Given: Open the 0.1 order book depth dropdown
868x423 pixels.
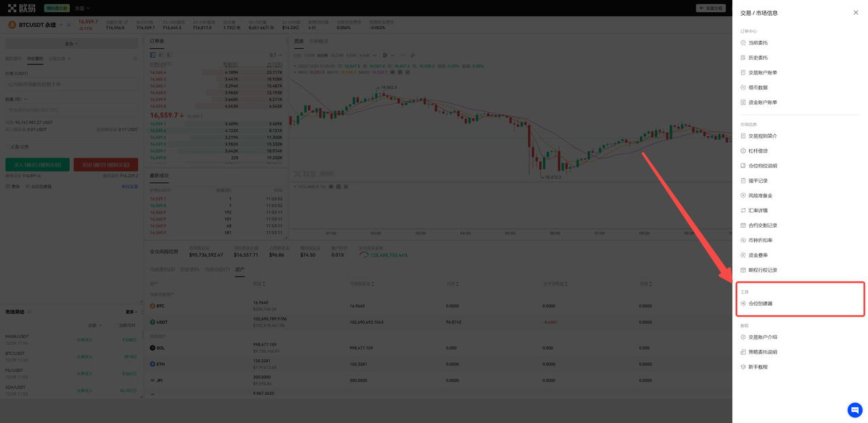Looking at the screenshot, I should pyautogui.click(x=275, y=56).
